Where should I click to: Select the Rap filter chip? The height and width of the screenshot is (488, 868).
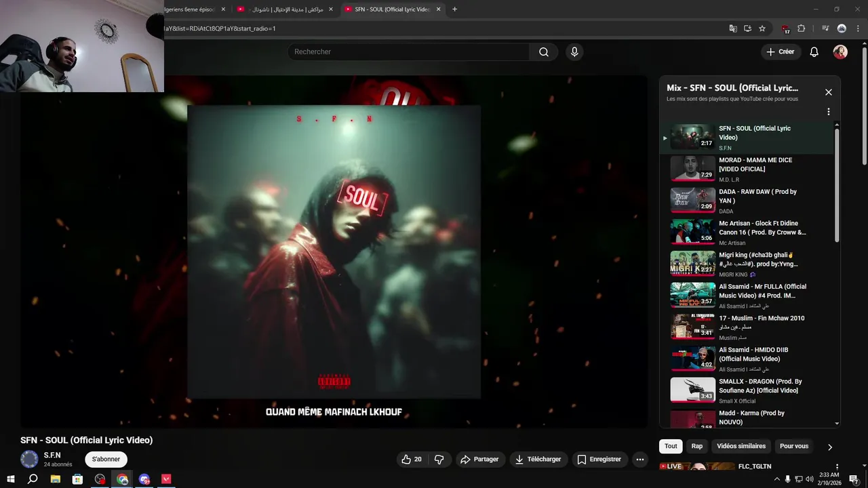click(696, 446)
